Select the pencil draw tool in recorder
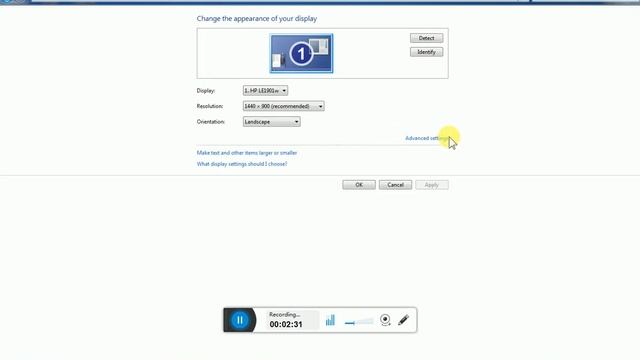Viewport: 640px width, 360px height. [403, 320]
